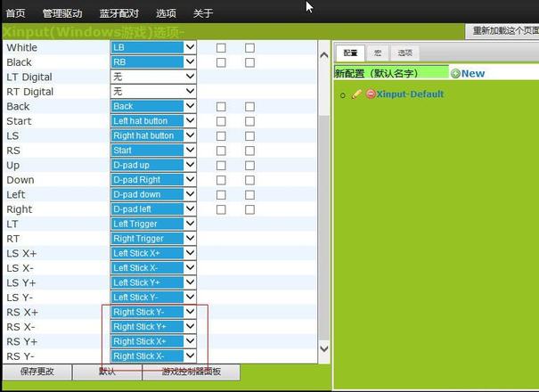Click the 新配置 name input field
Viewport: 539px width, 392px height.
(x=391, y=73)
